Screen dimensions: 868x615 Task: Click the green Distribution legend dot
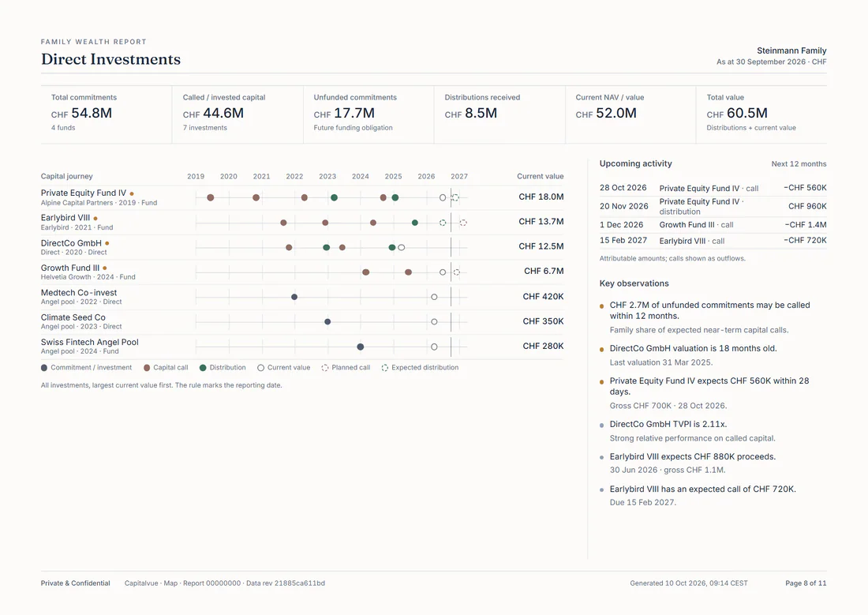coord(203,368)
